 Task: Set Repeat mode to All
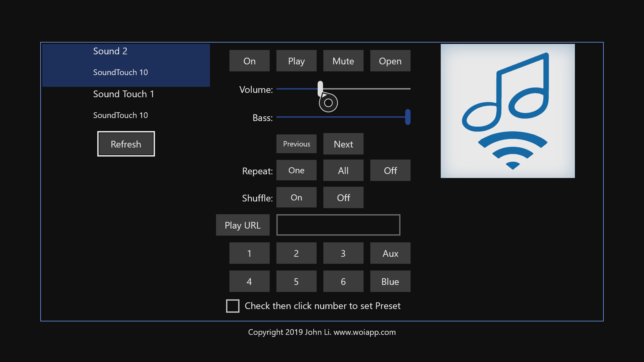(343, 170)
